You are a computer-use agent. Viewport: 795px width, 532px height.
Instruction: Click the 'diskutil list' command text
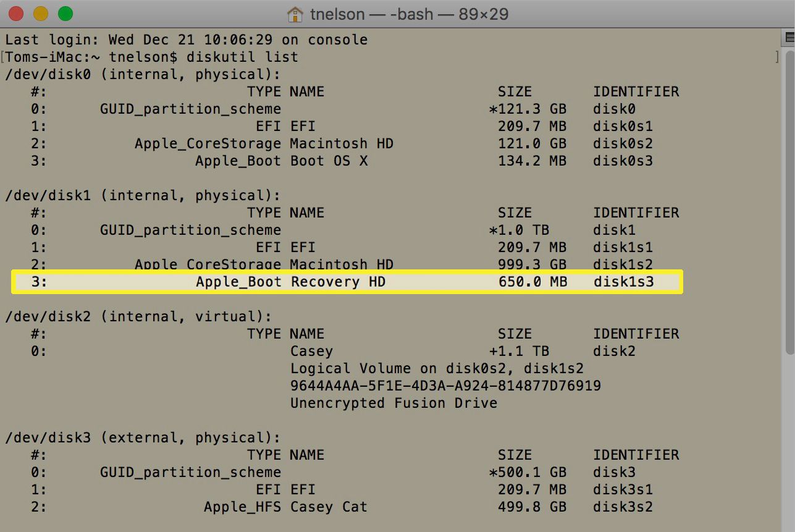click(242, 57)
